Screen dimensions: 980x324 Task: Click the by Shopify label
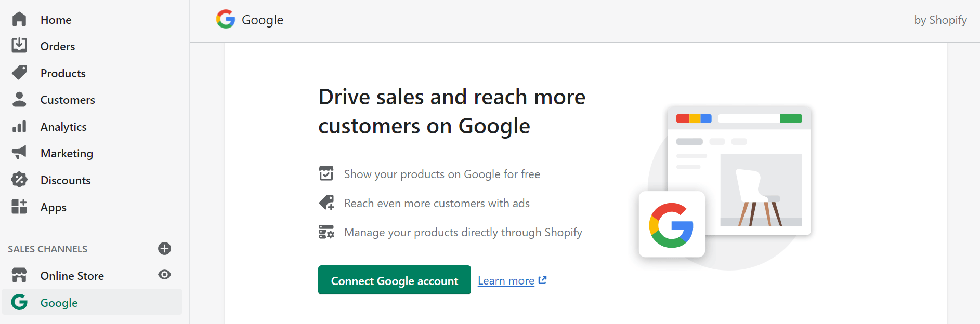tap(940, 20)
